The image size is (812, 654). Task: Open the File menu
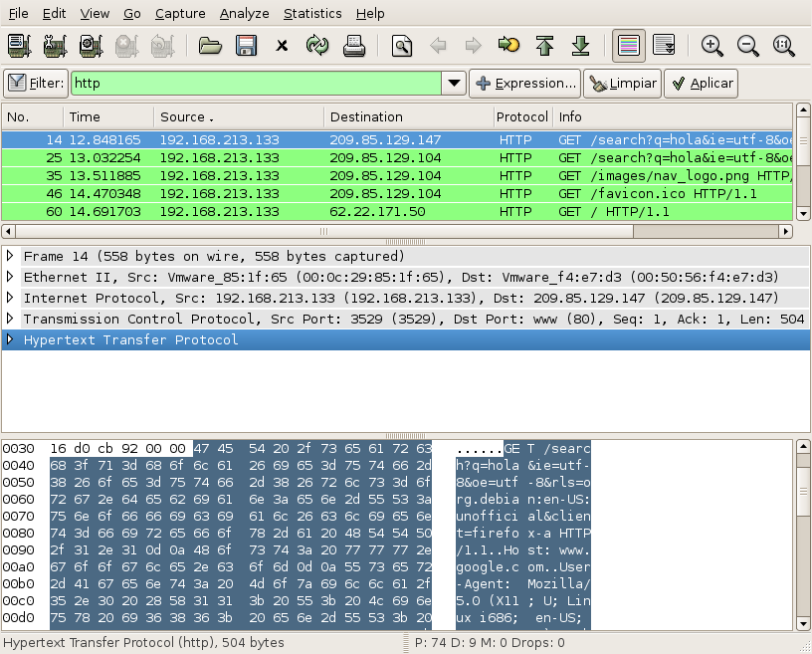pos(19,14)
